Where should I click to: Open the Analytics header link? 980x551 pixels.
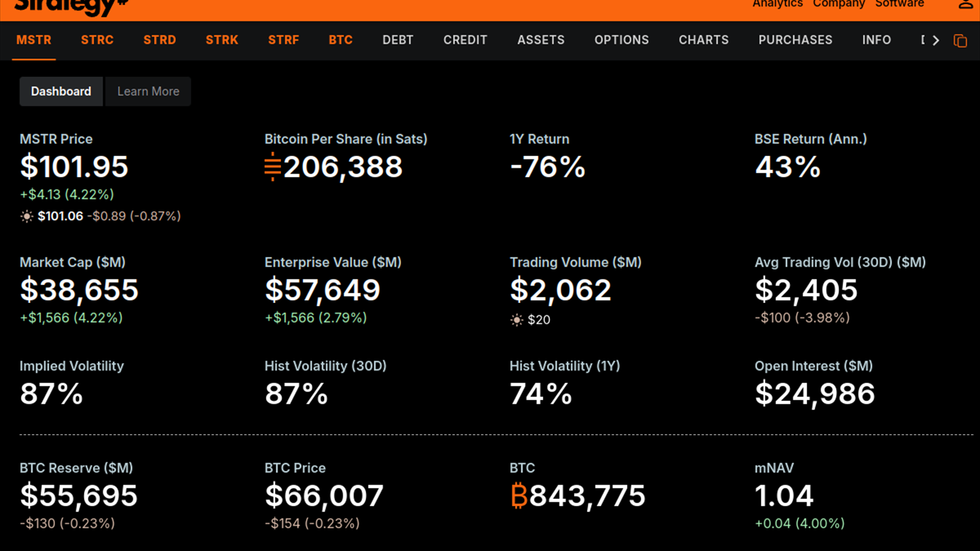[x=777, y=4]
